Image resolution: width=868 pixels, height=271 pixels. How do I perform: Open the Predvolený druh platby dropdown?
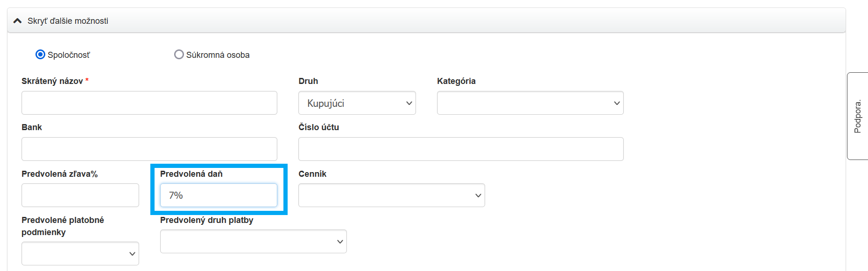[x=253, y=242]
